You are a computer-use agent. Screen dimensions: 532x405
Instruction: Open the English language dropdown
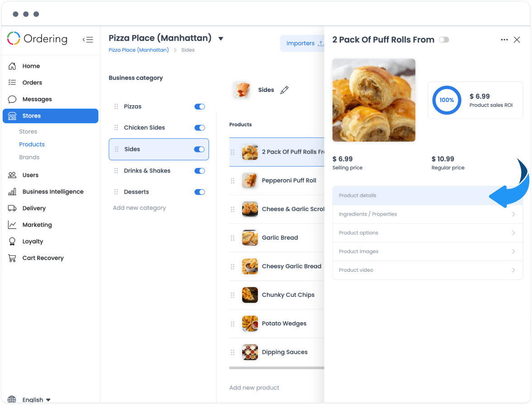[36, 400]
